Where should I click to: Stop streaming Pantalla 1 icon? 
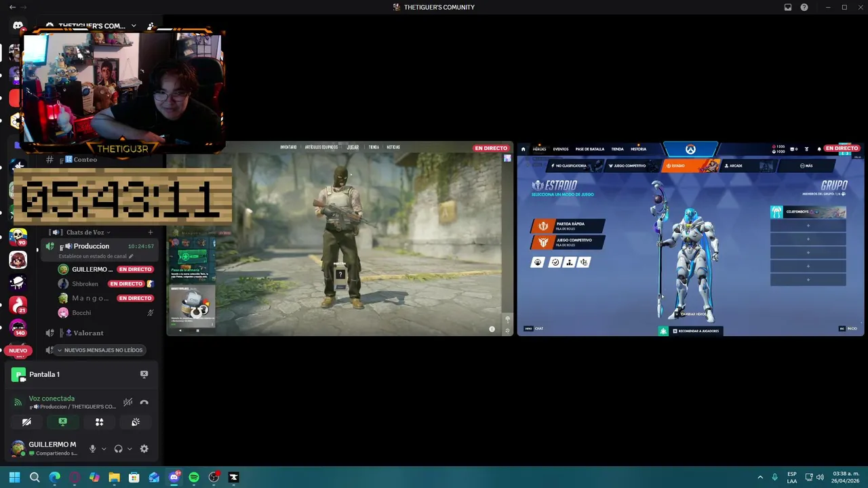pyautogui.click(x=144, y=374)
